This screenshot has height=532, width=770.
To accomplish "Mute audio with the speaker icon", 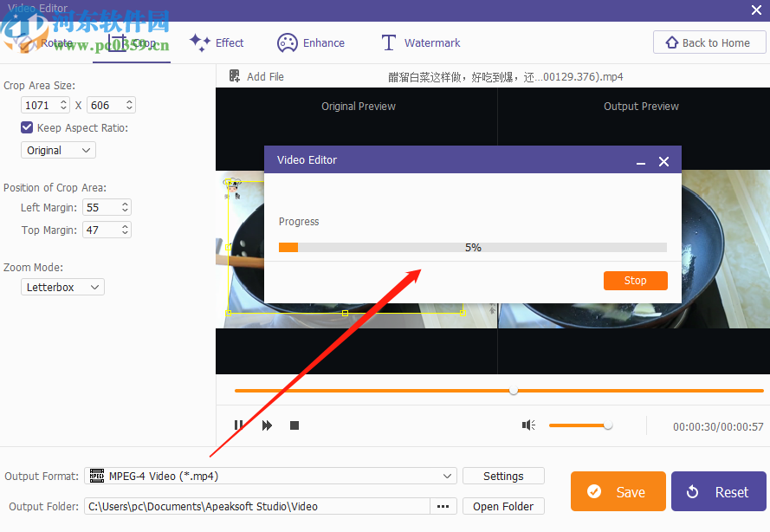I will 528,425.
